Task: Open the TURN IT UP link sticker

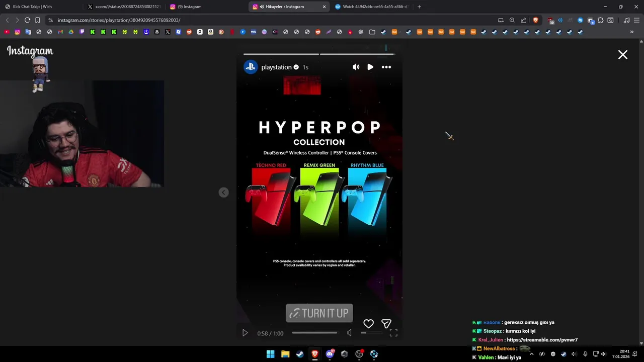Action: (x=319, y=313)
